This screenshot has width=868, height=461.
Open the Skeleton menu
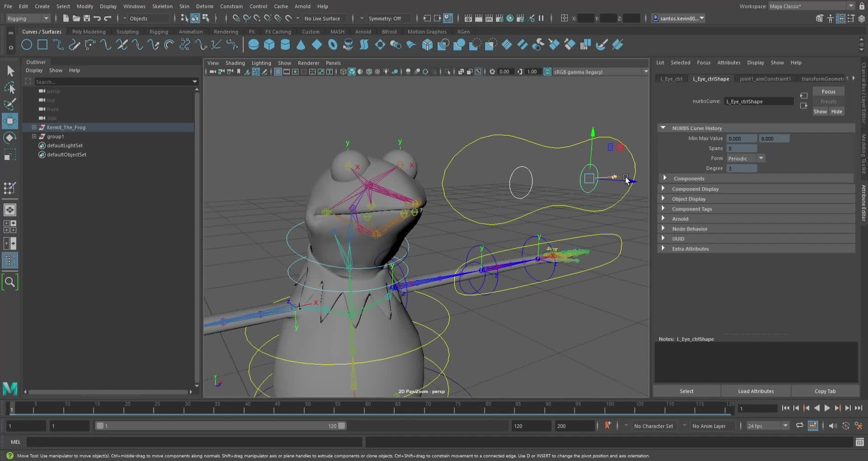coord(162,6)
